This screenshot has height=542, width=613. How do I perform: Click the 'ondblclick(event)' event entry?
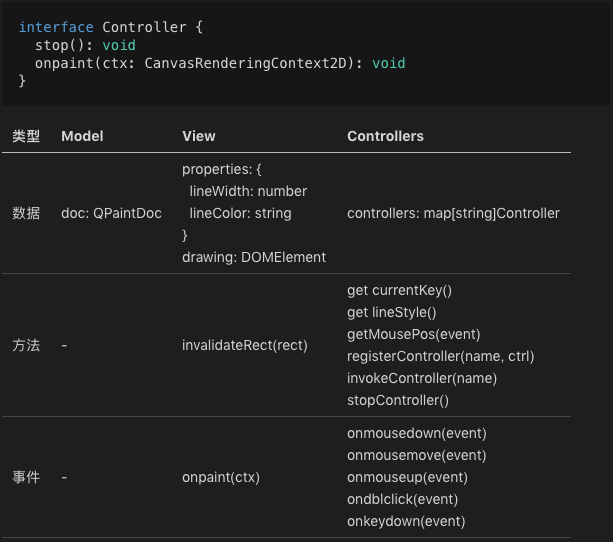(x=402, y=499)
